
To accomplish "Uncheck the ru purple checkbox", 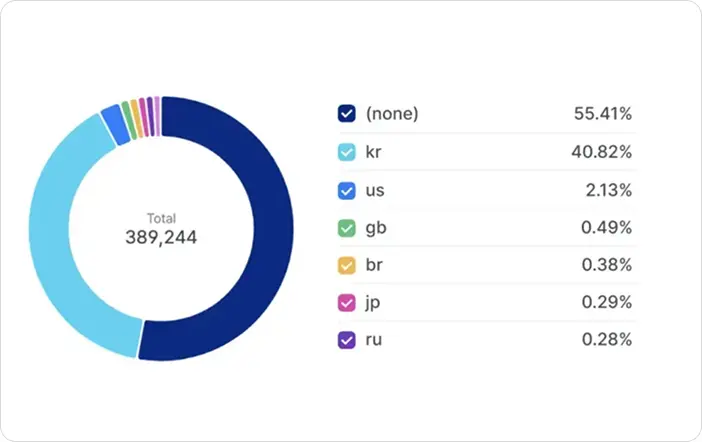I will pyautogui.click(x=347, y=340).
